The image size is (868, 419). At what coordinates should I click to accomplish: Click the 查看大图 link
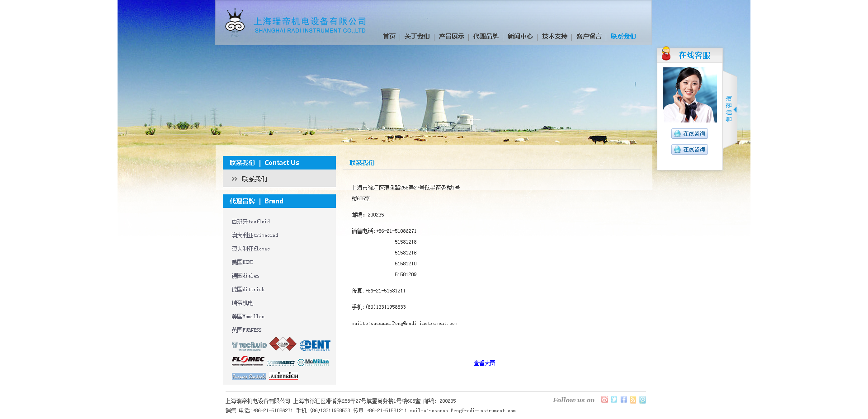(484, 363)
